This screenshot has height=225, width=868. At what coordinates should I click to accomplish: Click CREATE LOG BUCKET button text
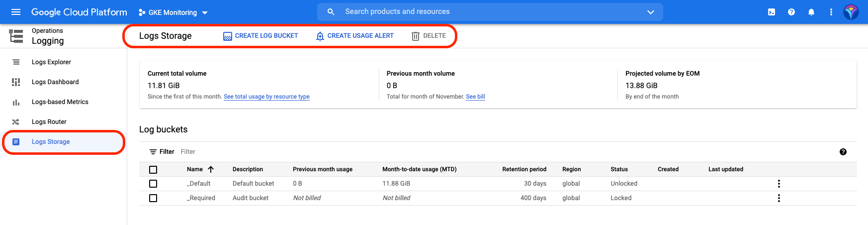tap(266, 36)
